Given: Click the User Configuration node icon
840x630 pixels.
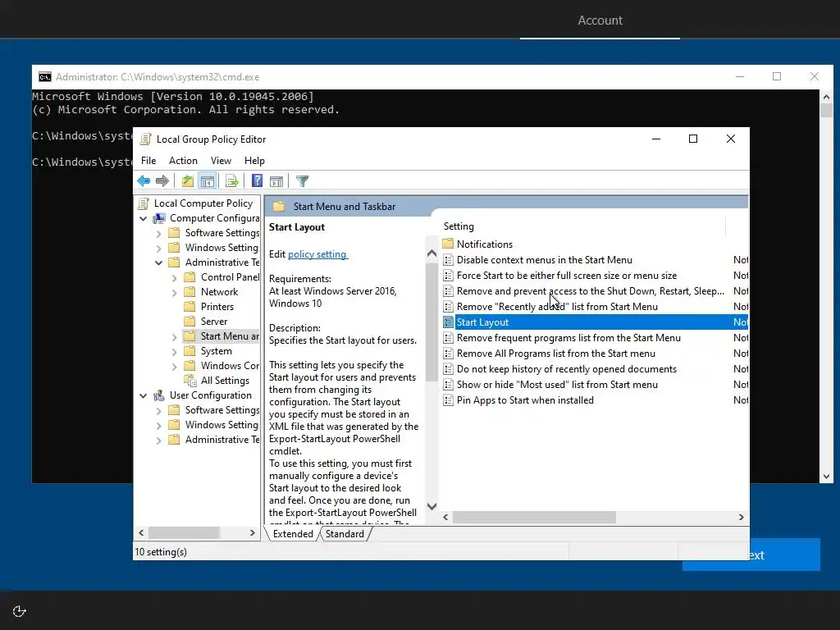Looking at the screenshot, I should coord(159,395).
